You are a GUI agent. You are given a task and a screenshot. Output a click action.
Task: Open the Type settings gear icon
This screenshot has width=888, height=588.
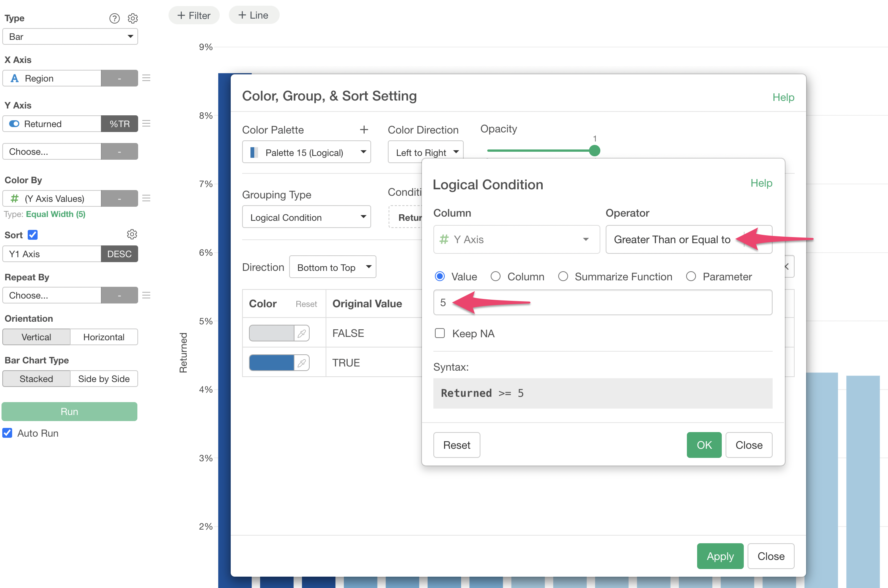click(x=132, y=18)
